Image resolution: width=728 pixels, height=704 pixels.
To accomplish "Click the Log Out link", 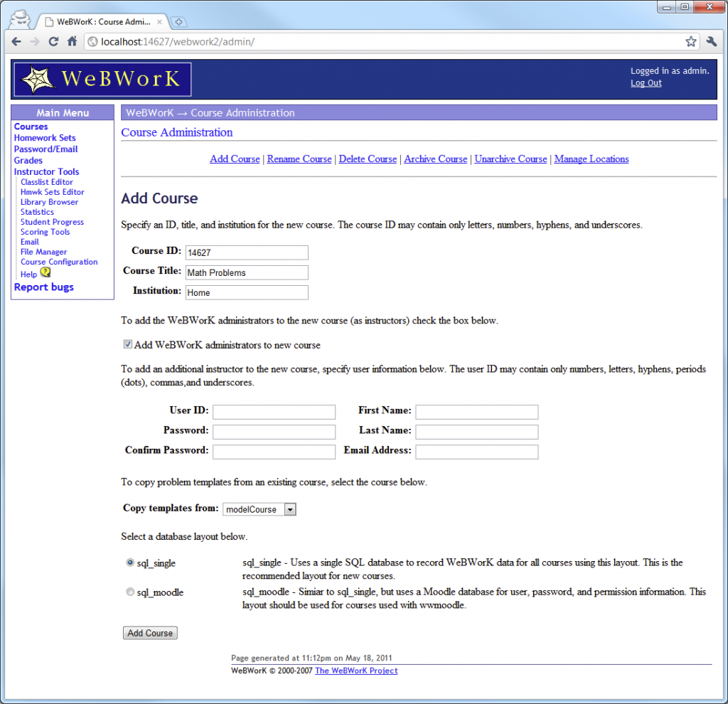I will pos(646,82).
